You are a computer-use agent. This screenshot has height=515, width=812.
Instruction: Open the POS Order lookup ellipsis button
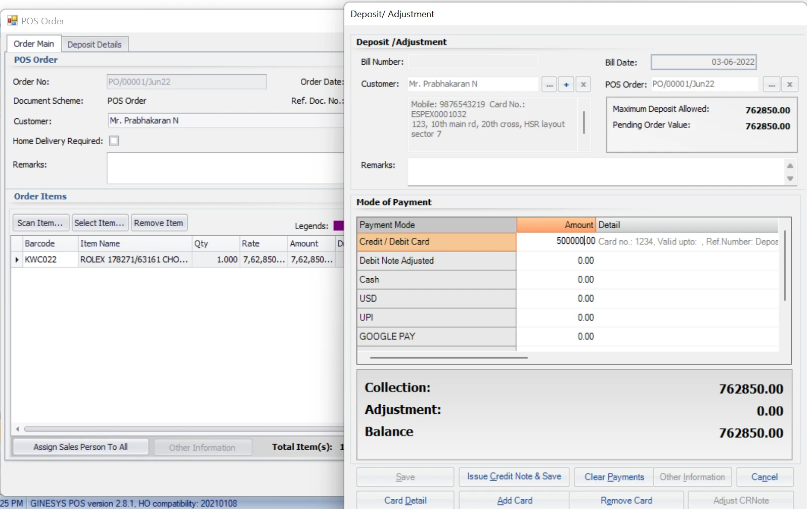point(771,84)
